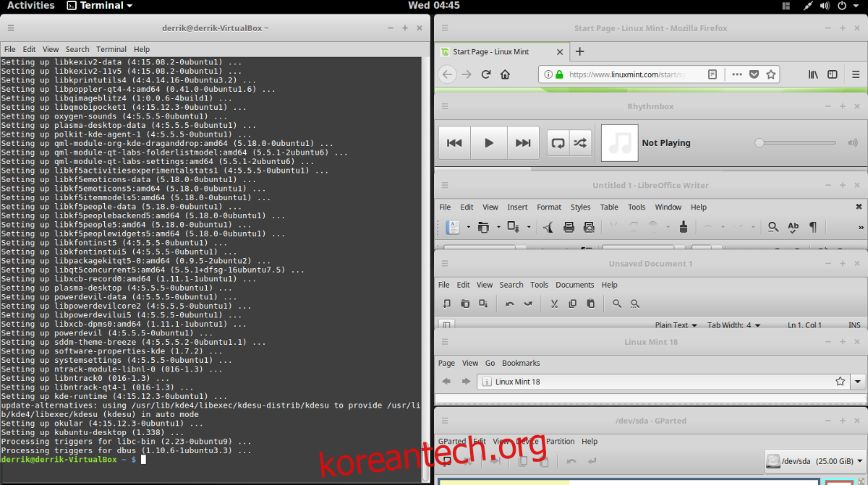Open find and replace in text editor
868x485 pixels.
pyautogui.click(x=635, y=304)
